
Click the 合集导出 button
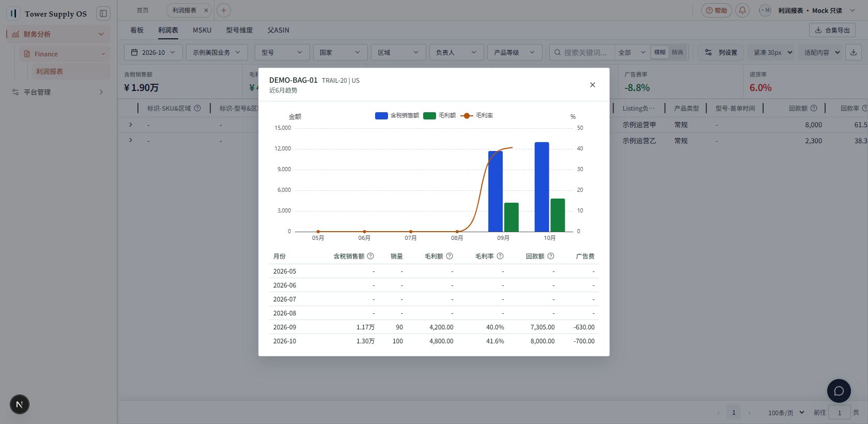pyautogui.click(x=832, y=30)
